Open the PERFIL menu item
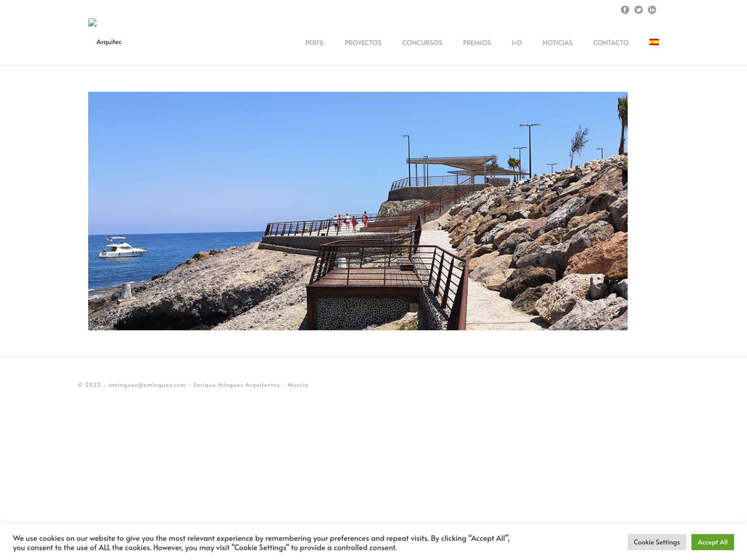This screenshot has height=560, width=747. pyautogui.click(x=314, y=43)
